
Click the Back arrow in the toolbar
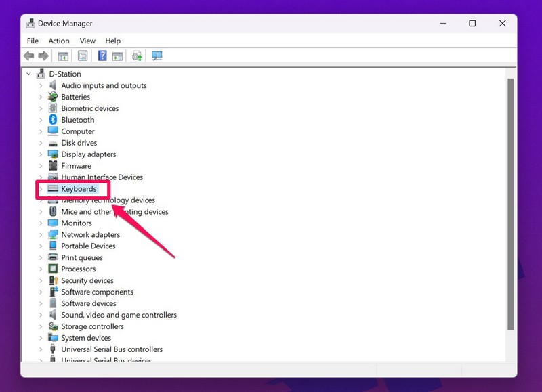[28, 56]
